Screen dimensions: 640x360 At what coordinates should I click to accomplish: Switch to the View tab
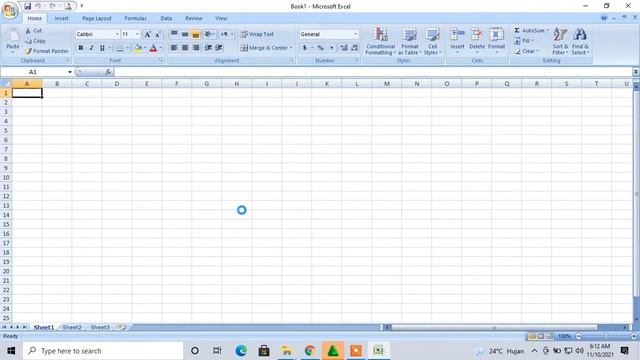(221, 18)
